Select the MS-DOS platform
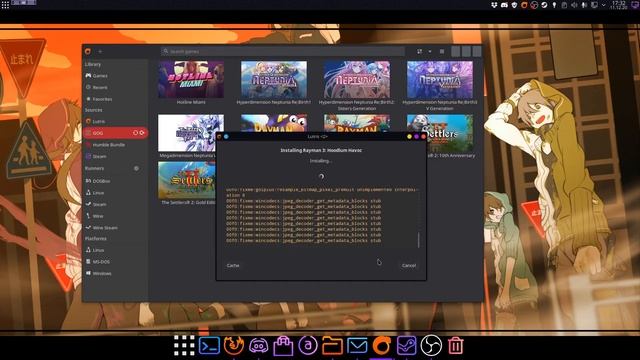 point(115,262)
